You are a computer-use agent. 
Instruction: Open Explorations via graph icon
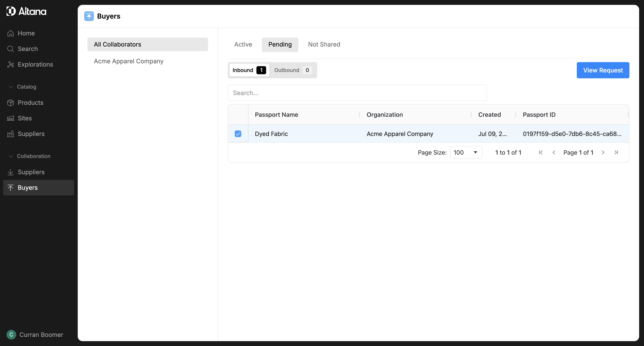pyautogui.click(x=11, y=65)
